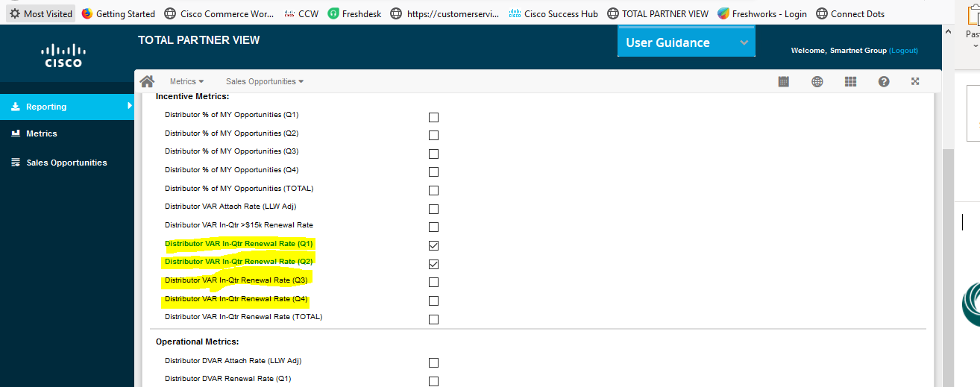Click the home icon in toolbar
This screenshot has width=980, height=387.
(x=147, y=81)
